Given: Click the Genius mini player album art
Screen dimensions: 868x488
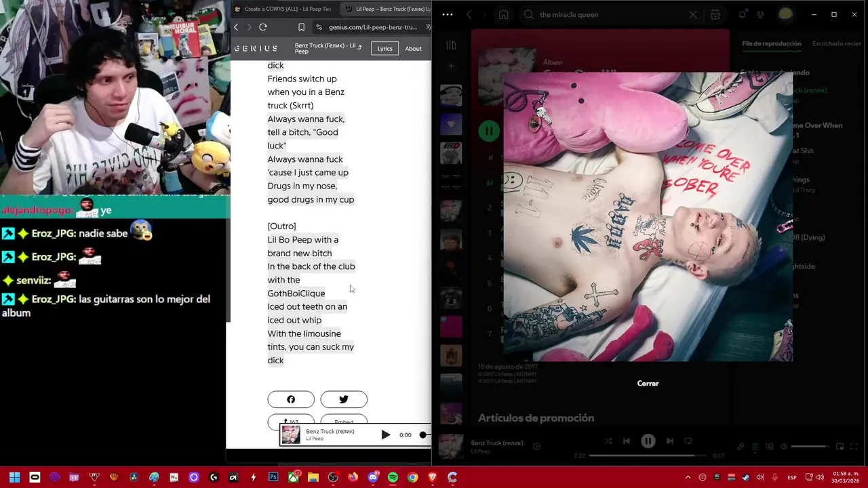Looking at the screenshot, I should coord(291,434).
